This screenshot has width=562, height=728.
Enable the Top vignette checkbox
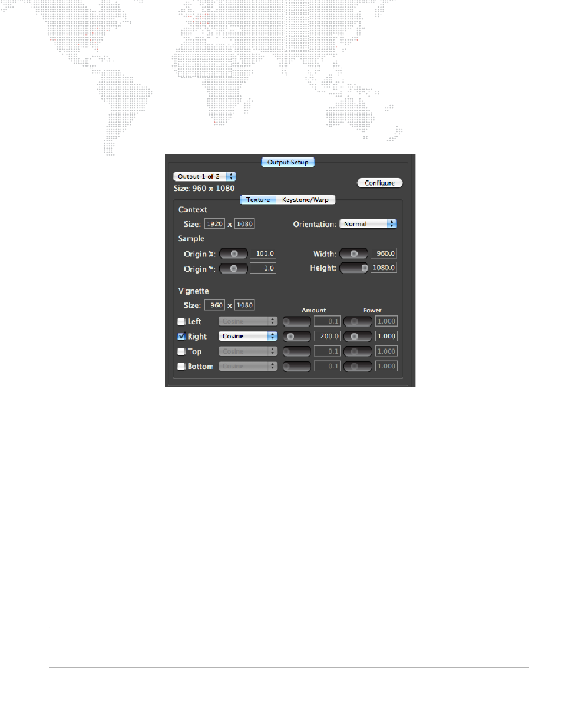[x=181, y=352]
